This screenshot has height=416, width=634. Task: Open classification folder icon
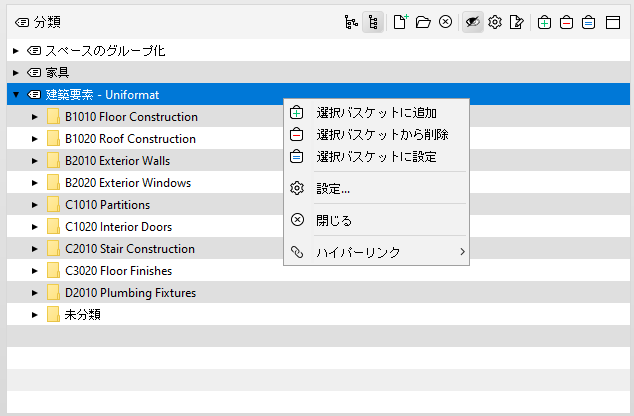(x=423, y=22)
